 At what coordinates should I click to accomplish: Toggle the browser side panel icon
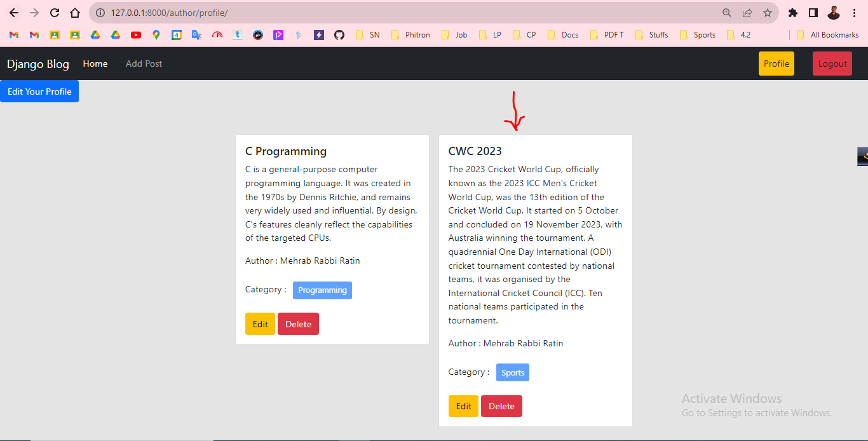pyautogui.click(x=813, y=13)
